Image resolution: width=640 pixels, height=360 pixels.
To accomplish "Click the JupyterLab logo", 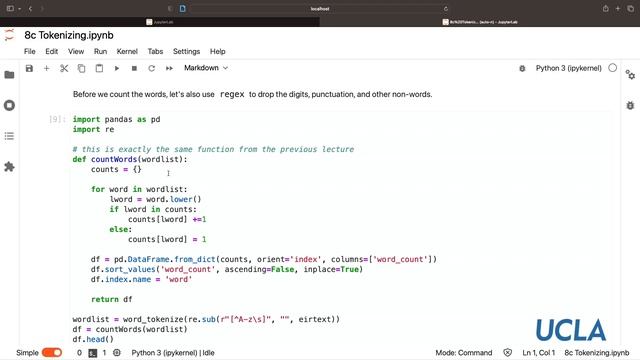I will [x=9, y=35].
